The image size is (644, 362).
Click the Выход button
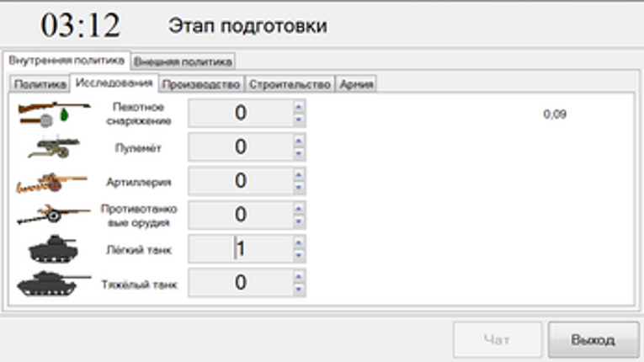(x=593, y=340)
